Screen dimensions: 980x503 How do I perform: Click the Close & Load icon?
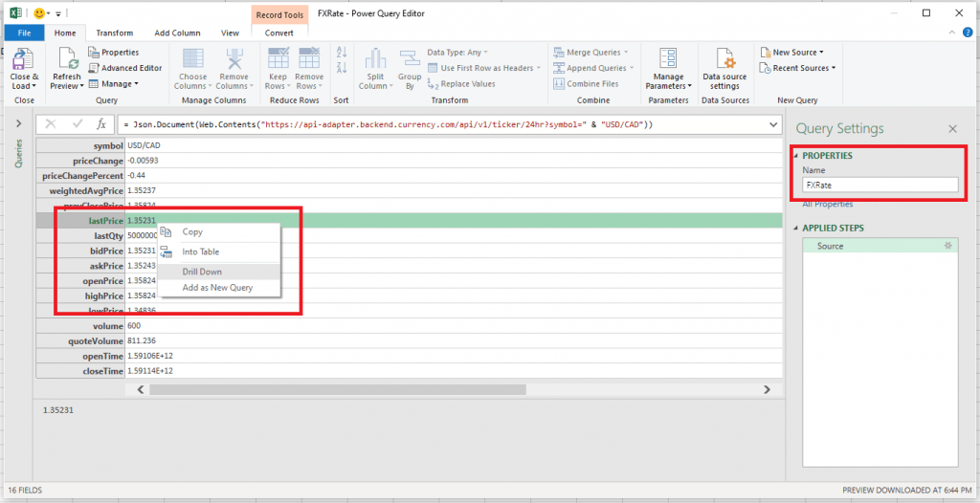[x=24, y=59]
